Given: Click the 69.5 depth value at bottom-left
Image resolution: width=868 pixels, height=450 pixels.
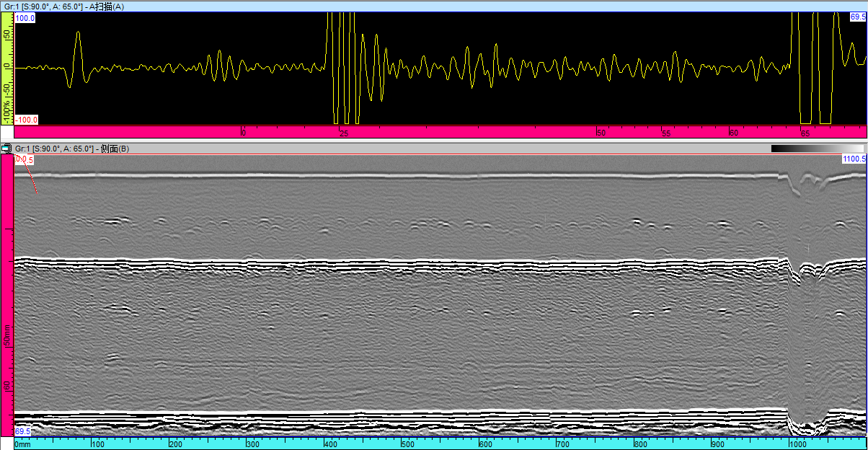Looking at the screenshot, I should 22,431.
